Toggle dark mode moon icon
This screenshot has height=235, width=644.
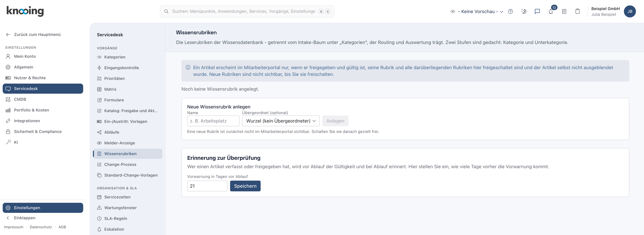(x=524, y=12)
